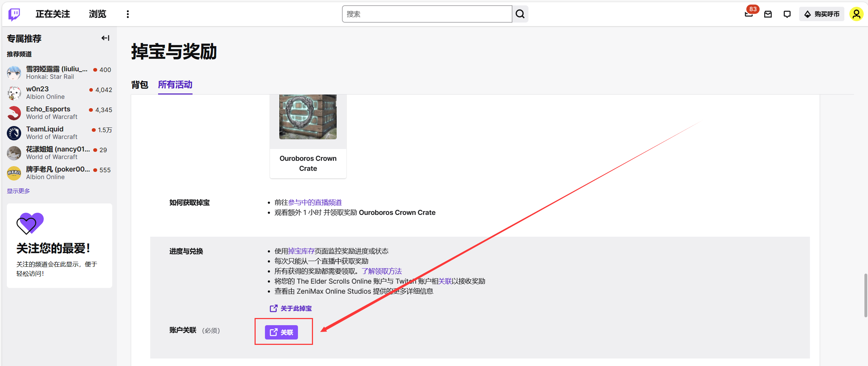
Task: Open the 浏览 menu item
Action: [x=97, y=14]
